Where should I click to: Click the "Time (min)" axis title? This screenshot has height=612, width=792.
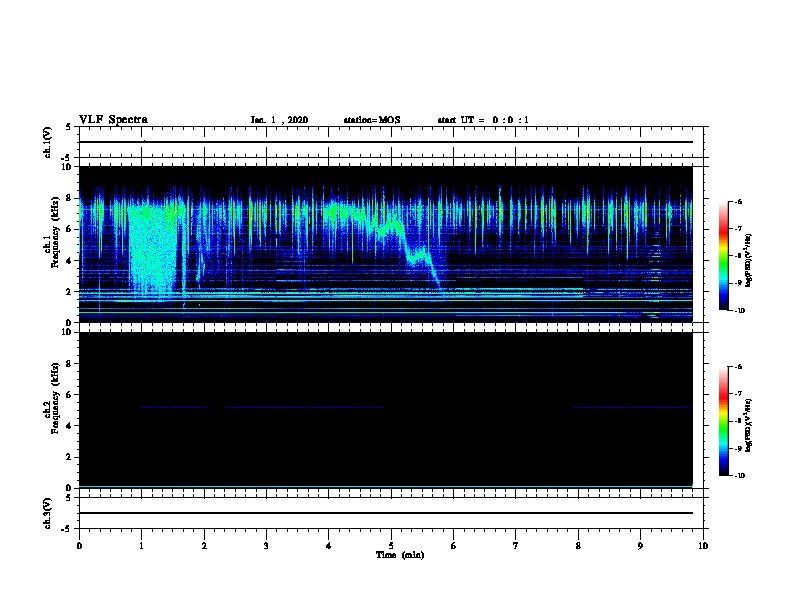coord(400,555)
